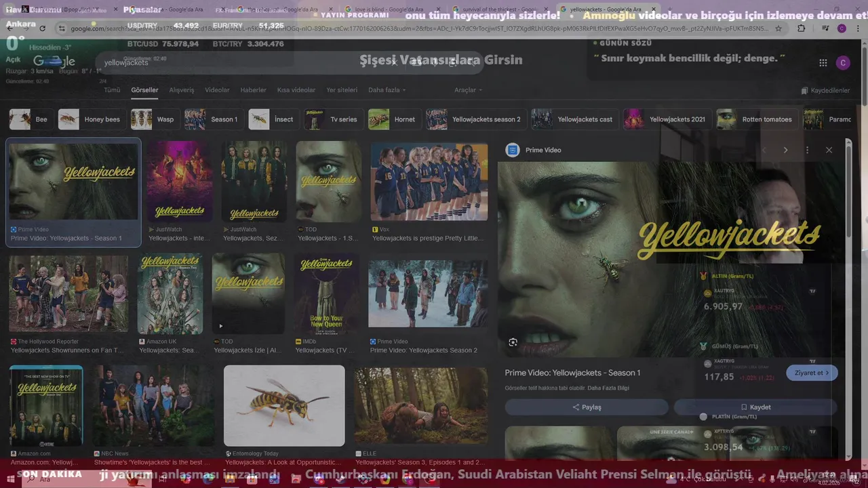Open Prime Video Season 2 snow thumbnail
The image size is (868, 488).
click(x=428, y=293)
